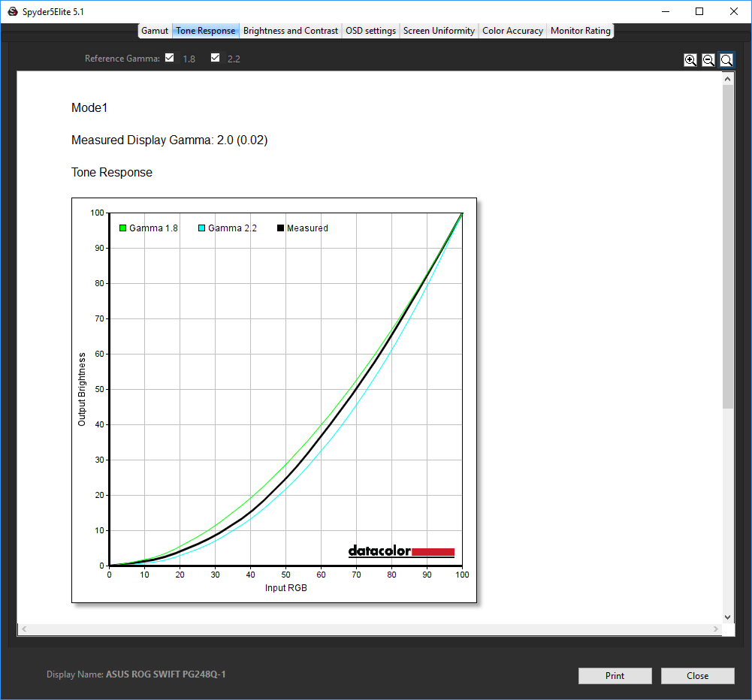
Task: Select the Tone Response tab
Action: (205, 31)
